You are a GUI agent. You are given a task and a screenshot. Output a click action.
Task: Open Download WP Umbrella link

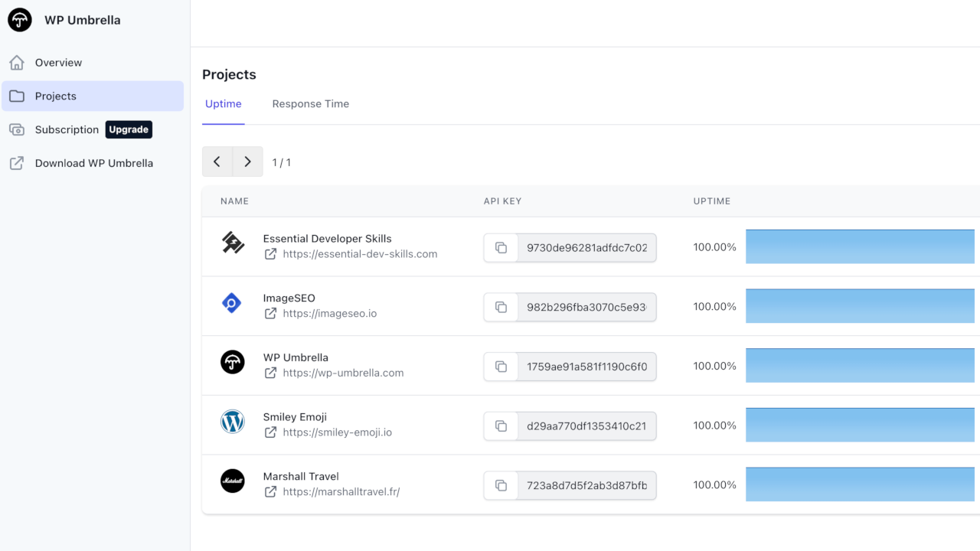coord(93,163)
